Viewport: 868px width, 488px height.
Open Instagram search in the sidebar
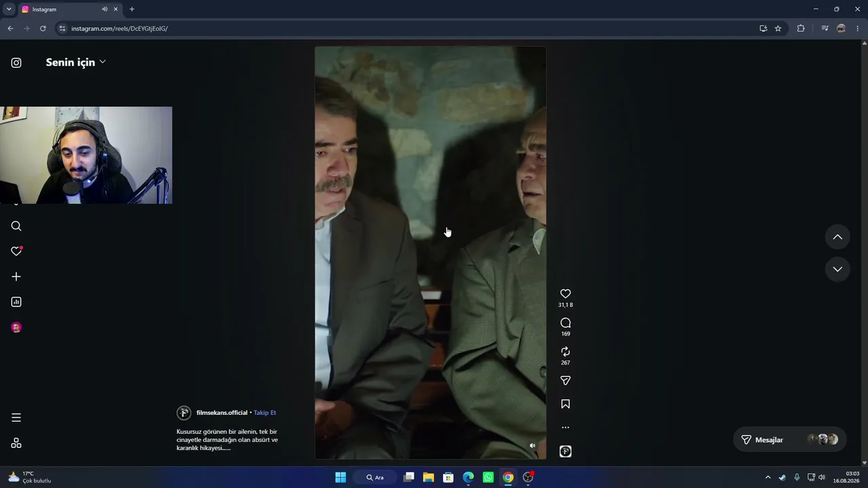(x=16, y=226)
